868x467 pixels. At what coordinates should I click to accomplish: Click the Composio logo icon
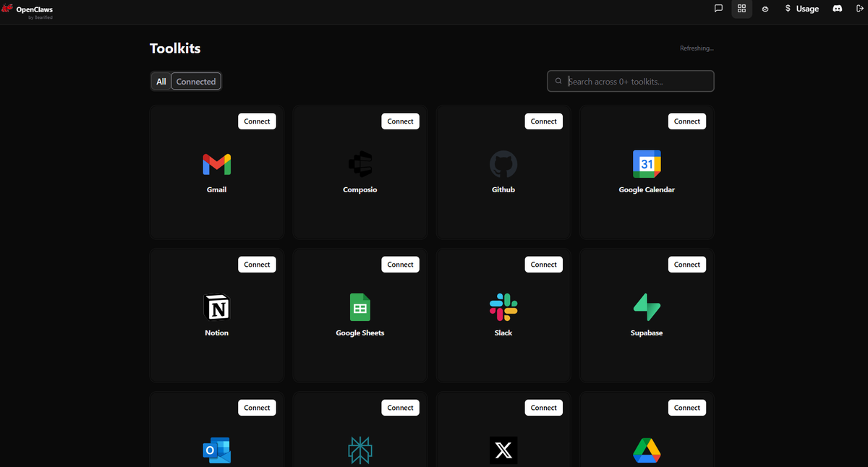[360, 164]
